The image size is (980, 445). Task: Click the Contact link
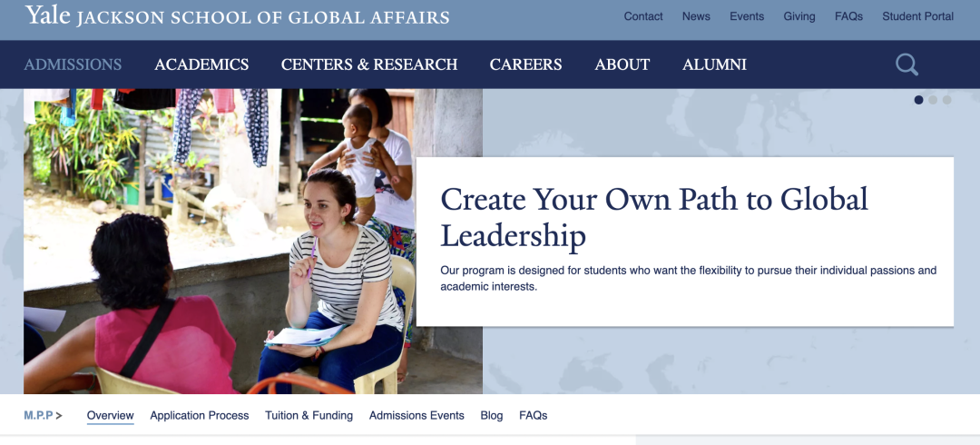643,16
